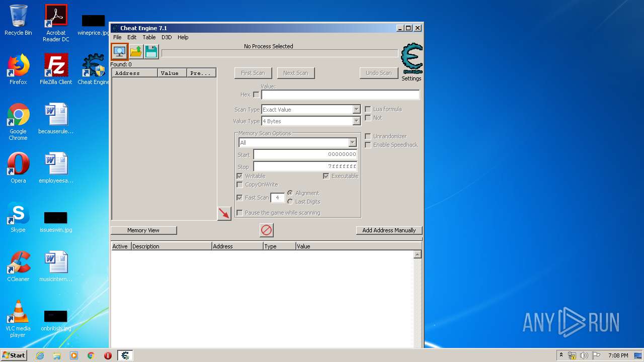The height and width of the screenshot is (362, 644).
Task: Select wineprice.jpg desktop file
Action: 93,25
